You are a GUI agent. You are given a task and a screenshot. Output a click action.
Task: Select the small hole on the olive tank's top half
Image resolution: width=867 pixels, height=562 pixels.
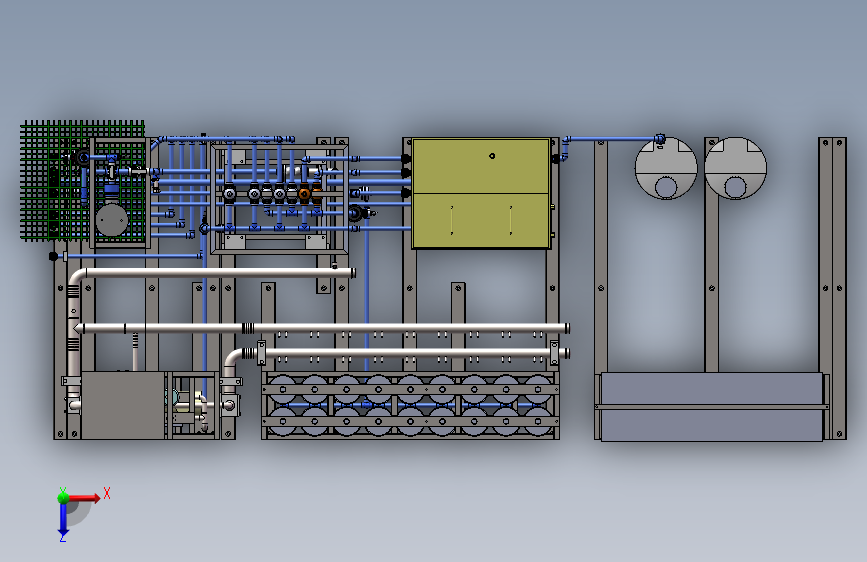point(492,156)
